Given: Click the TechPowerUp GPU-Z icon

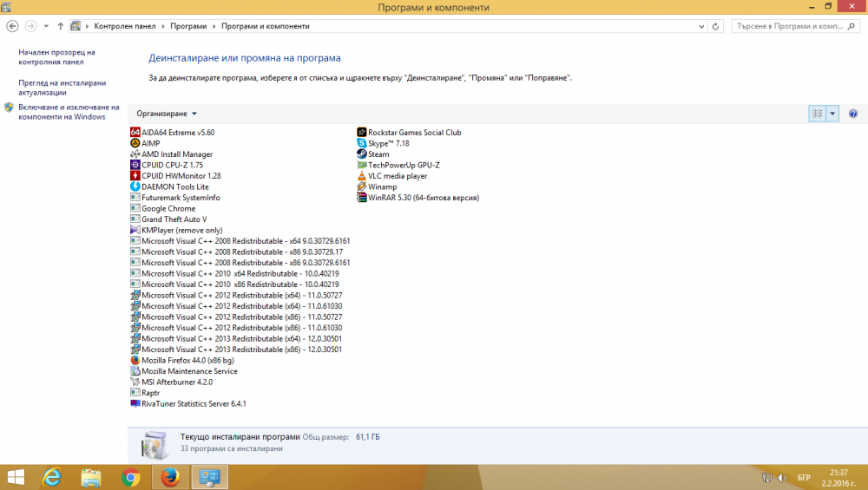Looking at the screenshot, I should click(x=361, y=165).
